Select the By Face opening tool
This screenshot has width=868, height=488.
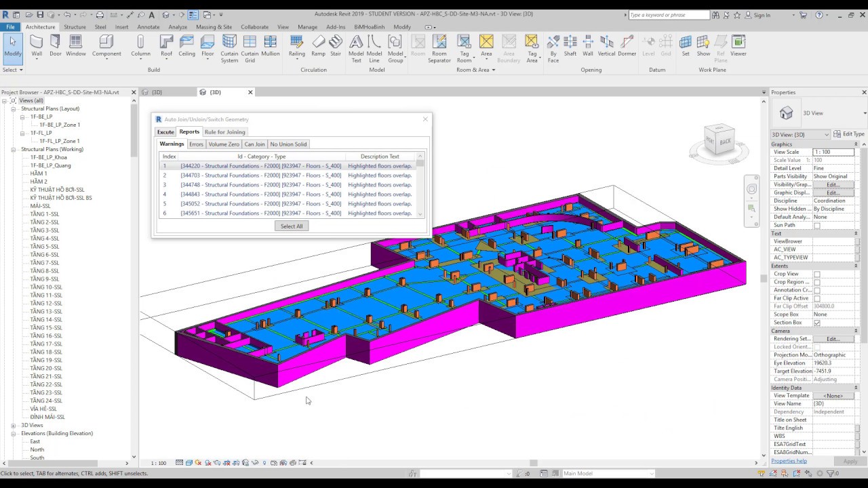coord(553,49)
